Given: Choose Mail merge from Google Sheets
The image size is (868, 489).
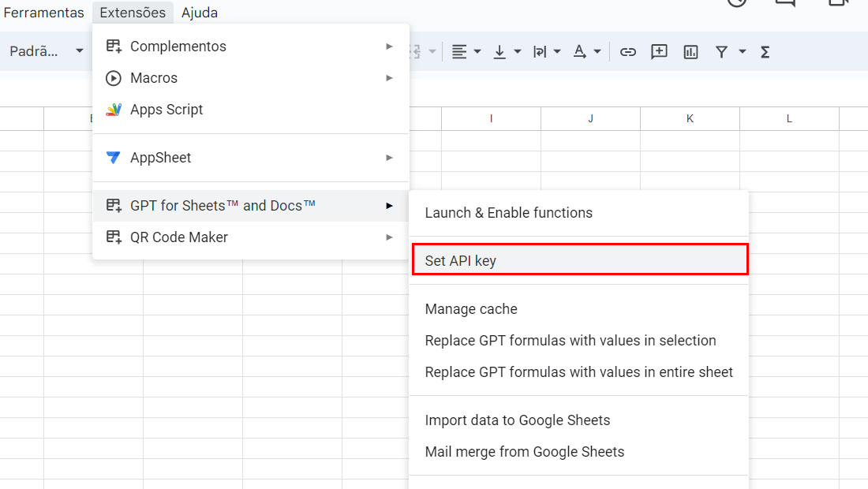Looking at the screenshot, I should [579, 451].
